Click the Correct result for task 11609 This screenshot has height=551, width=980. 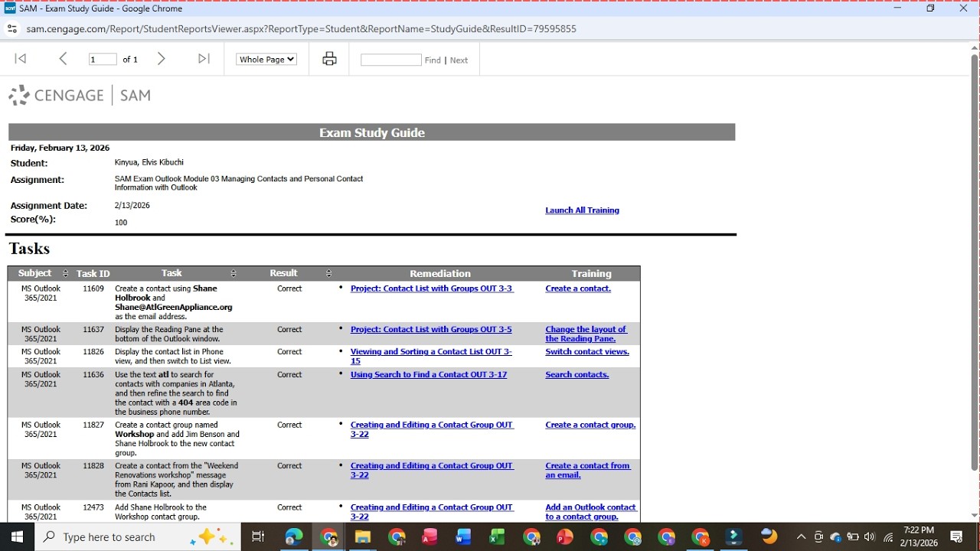[289, 289]
